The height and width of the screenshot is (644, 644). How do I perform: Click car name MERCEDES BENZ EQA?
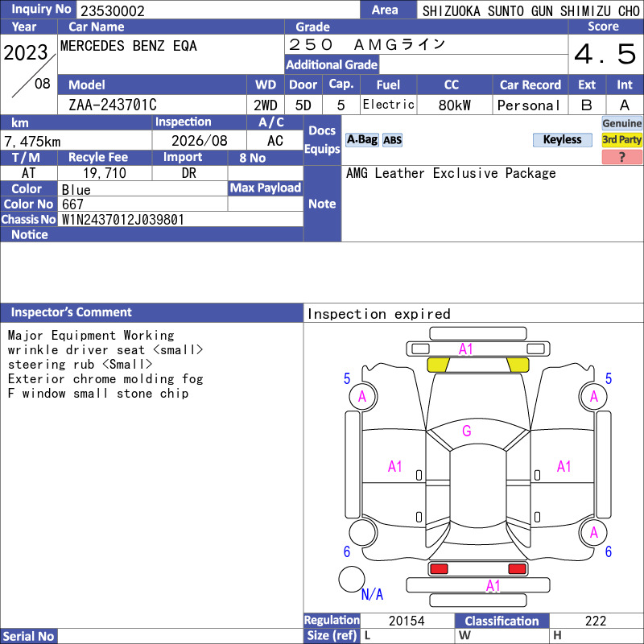tap(129, 46)
